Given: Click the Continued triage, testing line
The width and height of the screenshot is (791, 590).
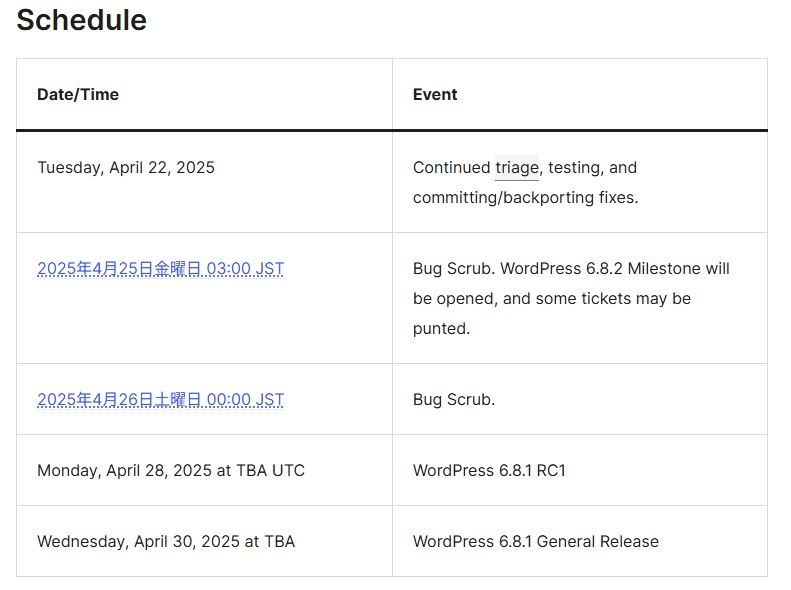Looking at the screenshot, I should point(525,167).
